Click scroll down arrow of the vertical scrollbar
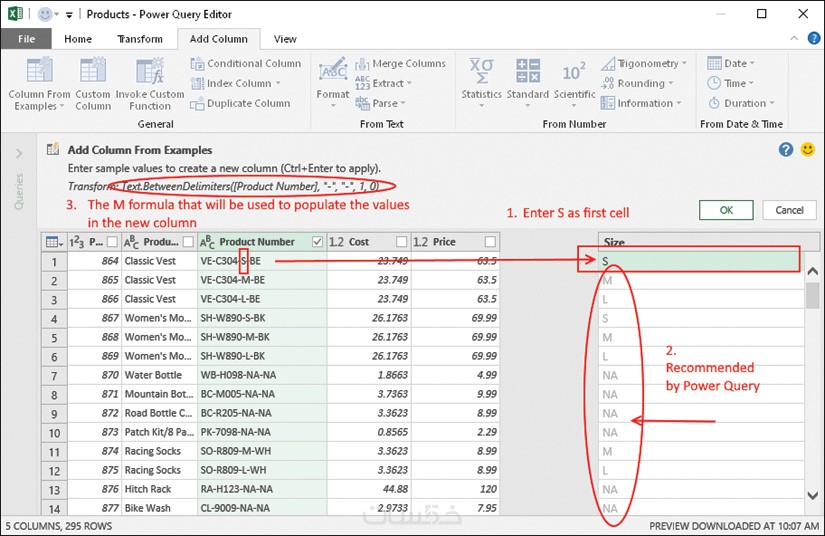This screenshot has height=536, width=825. point(812,495)
